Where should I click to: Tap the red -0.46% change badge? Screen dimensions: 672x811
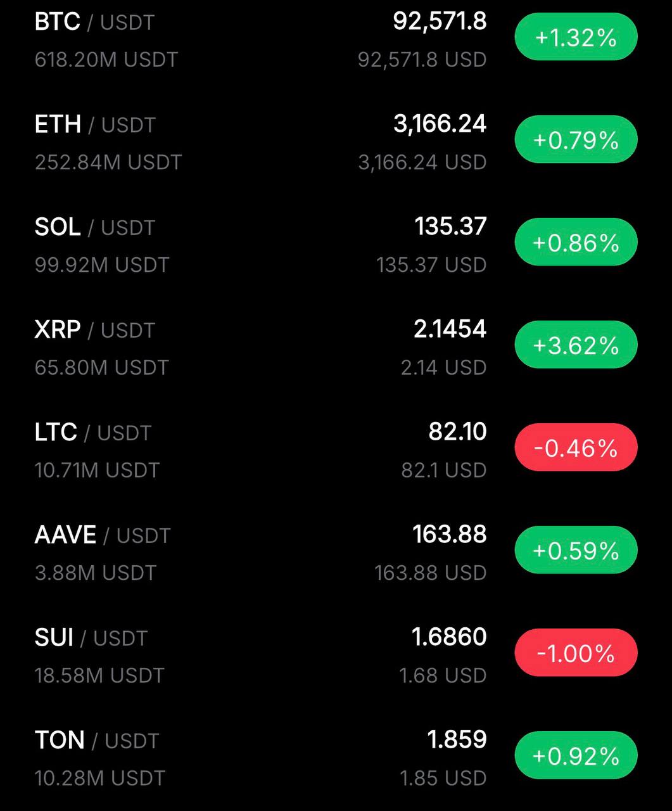point(576,448)
